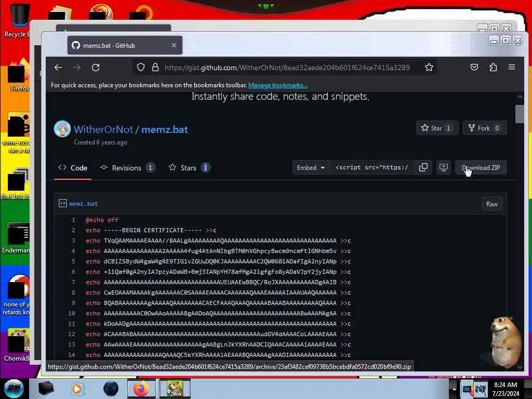Image resolution: width=532 pixels, height=399 pixels.
Task: Click the hamster Box taskbar icon
Action: click(x=175, y=389)
